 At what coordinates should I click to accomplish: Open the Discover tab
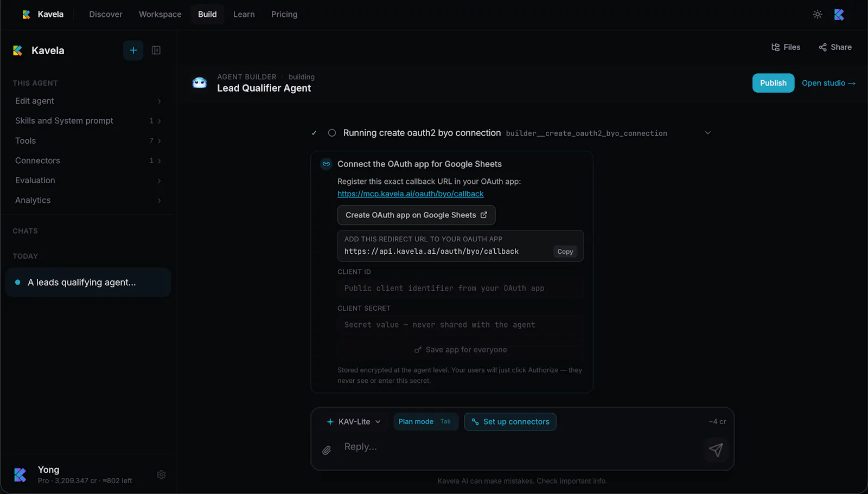click(106, 15)
